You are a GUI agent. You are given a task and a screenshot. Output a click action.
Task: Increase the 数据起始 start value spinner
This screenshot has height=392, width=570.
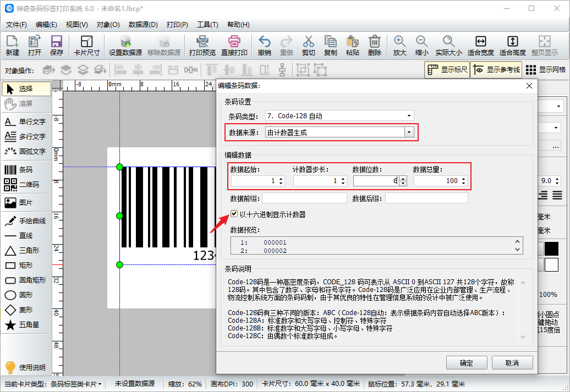pos(281,179)
